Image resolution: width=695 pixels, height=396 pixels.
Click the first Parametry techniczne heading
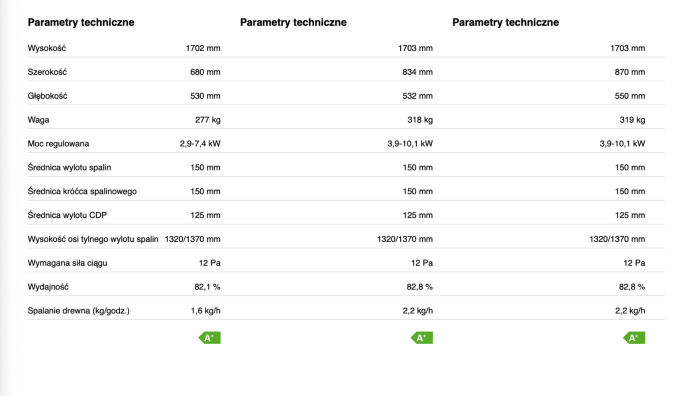coord(81,22)
